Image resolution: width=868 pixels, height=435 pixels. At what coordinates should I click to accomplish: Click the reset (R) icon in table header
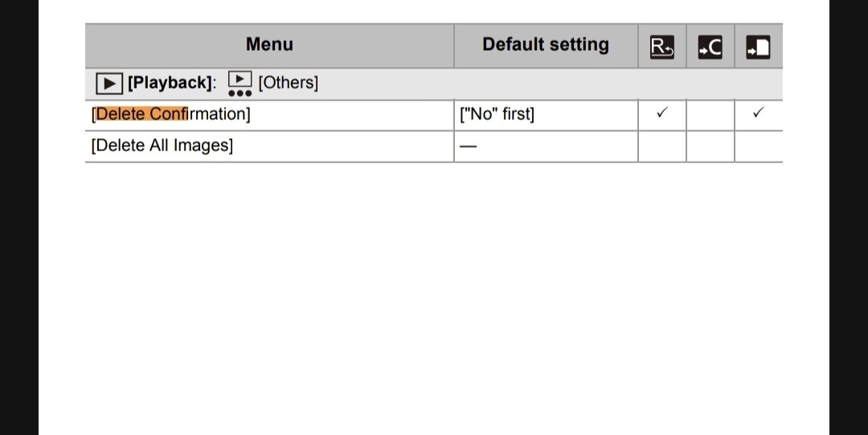tap(661, 48)
